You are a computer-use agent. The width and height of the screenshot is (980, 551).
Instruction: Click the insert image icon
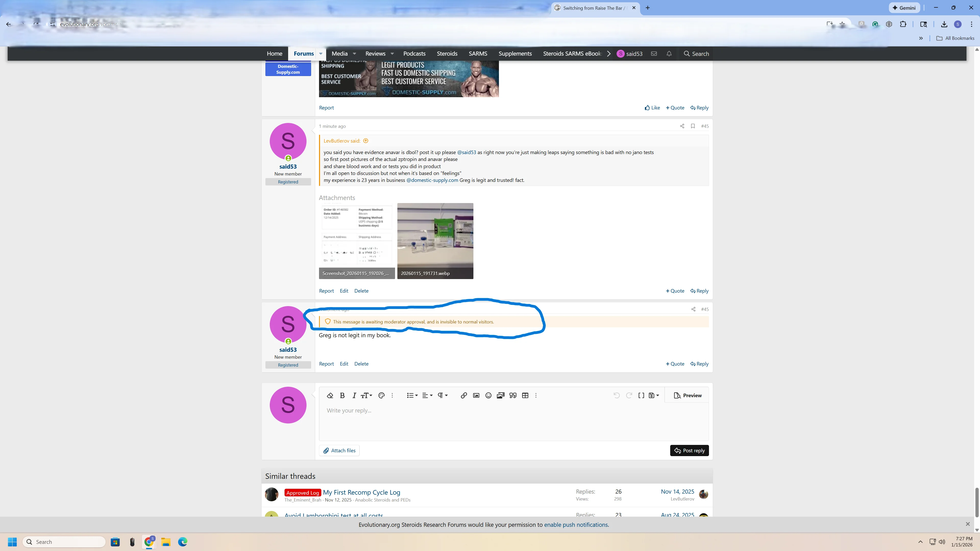pyautogui.click(x=476, y=395)
